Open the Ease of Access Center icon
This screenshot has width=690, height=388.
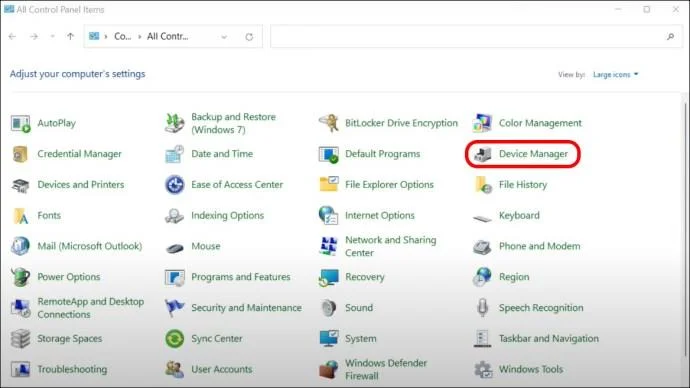click(x=175, y=185)
